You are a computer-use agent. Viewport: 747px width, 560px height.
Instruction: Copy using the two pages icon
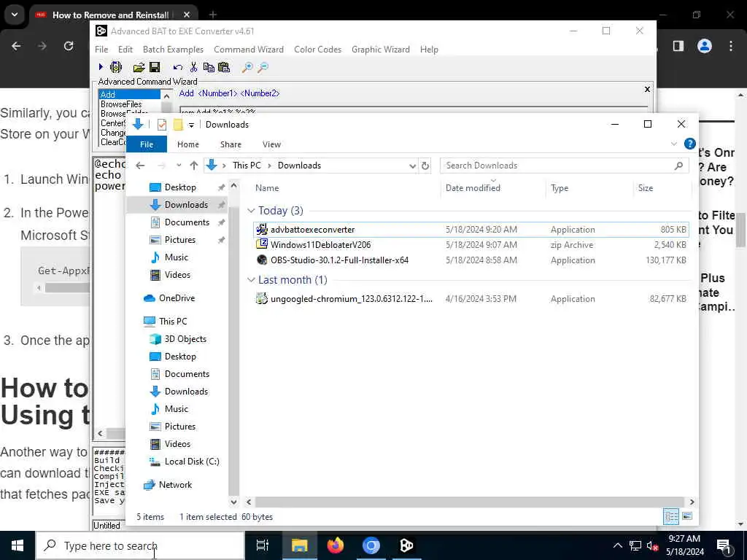click(x=209, y=67)
